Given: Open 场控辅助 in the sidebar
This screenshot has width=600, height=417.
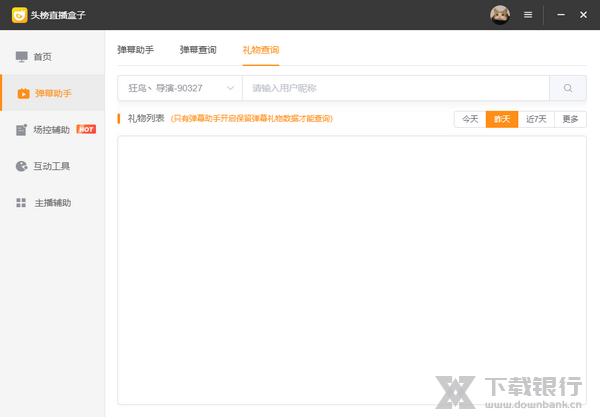Looking at the screenshot, I should click(x=52, y=130).
